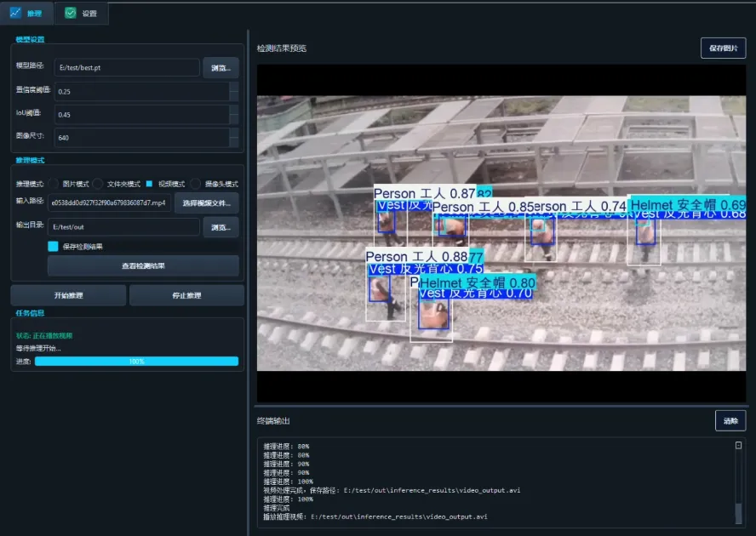The width and height of the screenshot is (756, 536).
Task: Stop inference with 停止推理 button
Action: [x=186, y=295]
